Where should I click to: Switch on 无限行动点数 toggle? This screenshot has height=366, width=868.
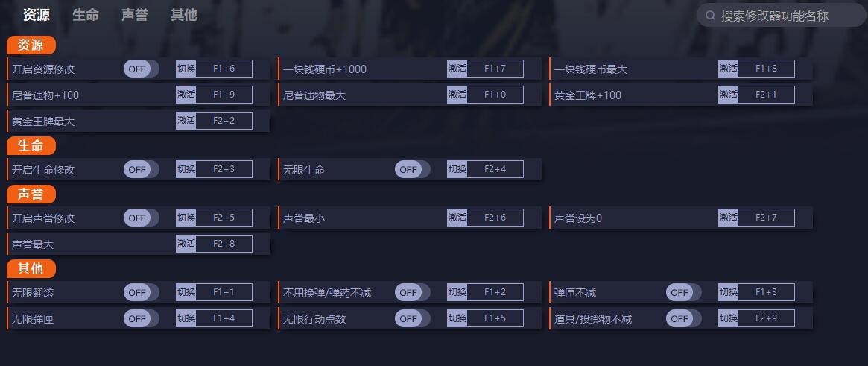[x=412, y=319]
